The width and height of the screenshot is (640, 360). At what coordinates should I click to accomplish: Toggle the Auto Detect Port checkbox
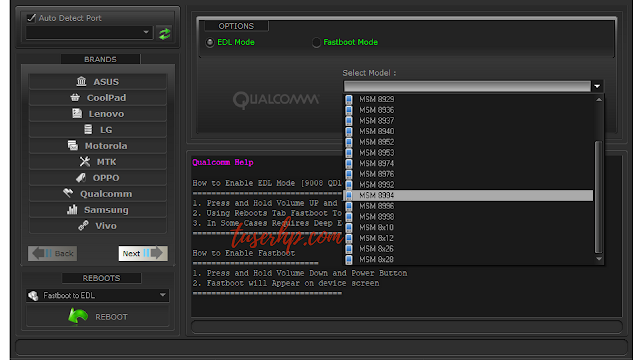tap(31, 18)
